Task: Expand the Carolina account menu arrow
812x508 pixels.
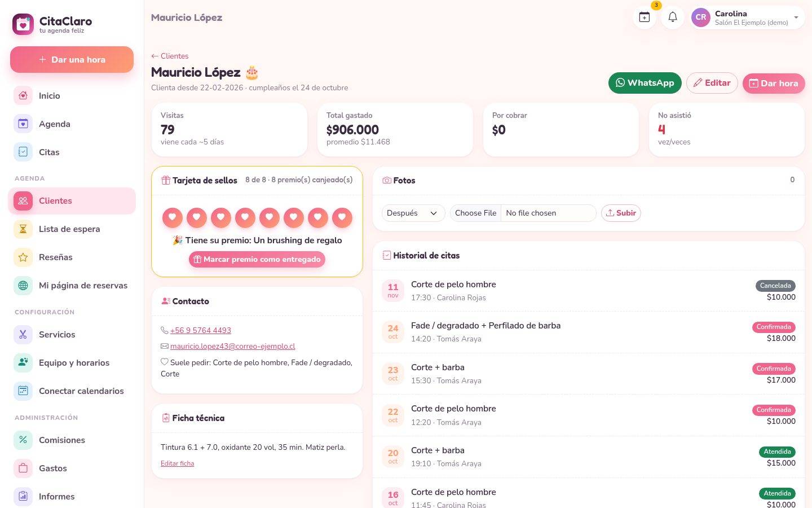Action: coord(796,17)
